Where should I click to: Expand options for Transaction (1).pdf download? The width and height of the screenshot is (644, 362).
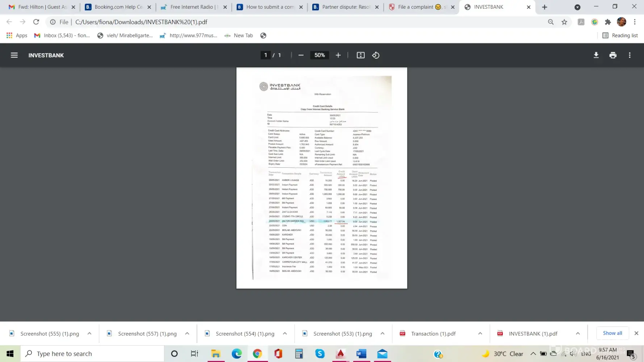[x=480, y=333]
